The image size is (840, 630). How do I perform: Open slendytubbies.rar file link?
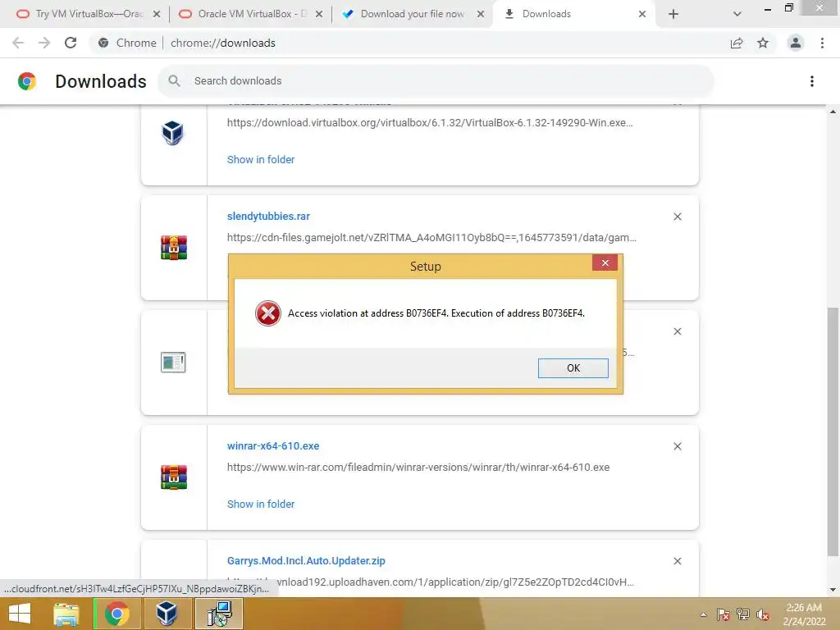[268, 217]
